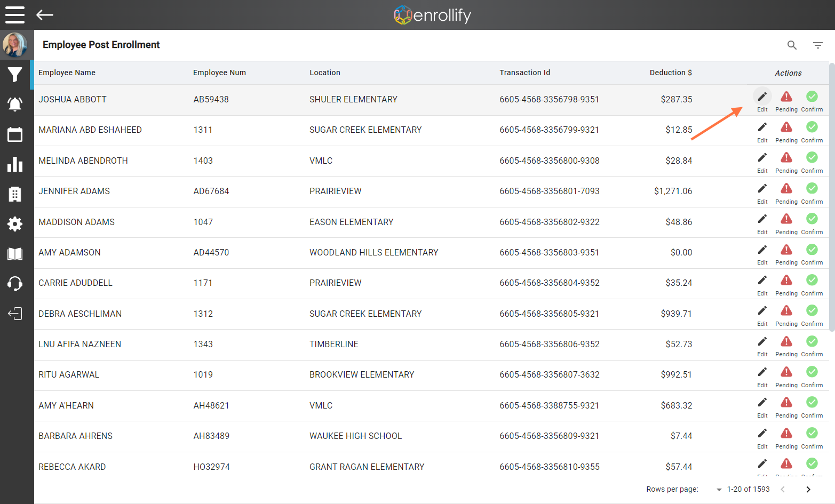
Task: Sort by Employee Name column header
Action: (67, 73)
